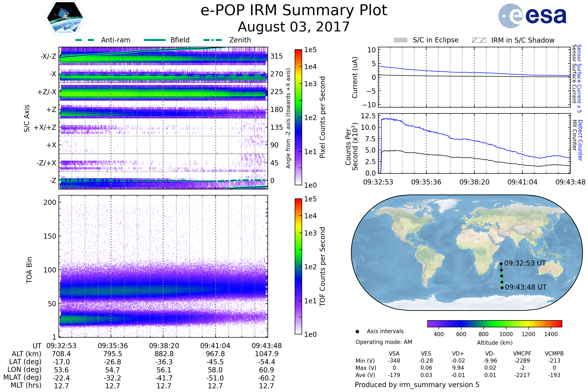Click the Zenith dash-dot legend marker
Screen dimensions: 588x392
pos(213,40)
